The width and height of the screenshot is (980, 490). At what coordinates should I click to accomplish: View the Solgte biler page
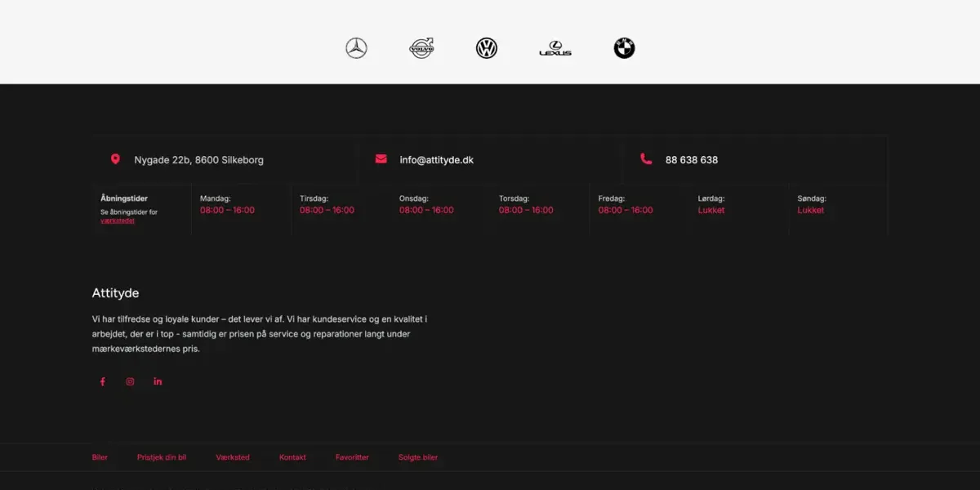pyautogui.click(x=418, y=457)
